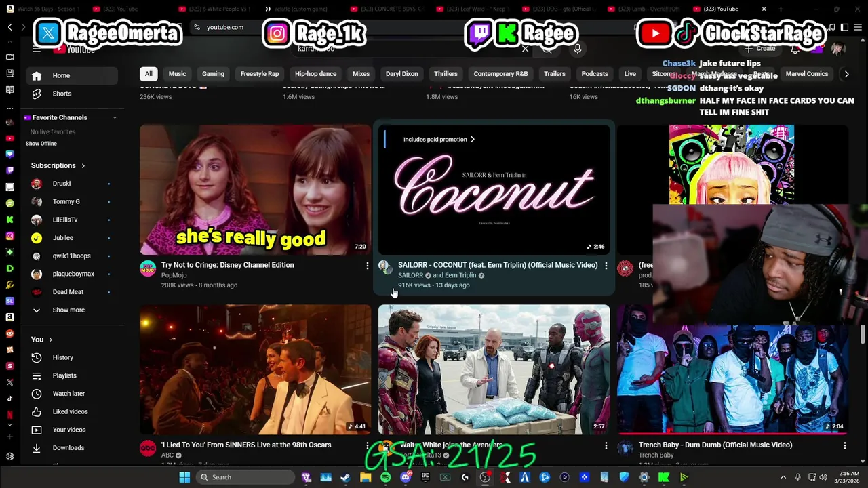The image size is (868, 488).
Task: Open Your videos in sidebar
Action: point(71,430)
